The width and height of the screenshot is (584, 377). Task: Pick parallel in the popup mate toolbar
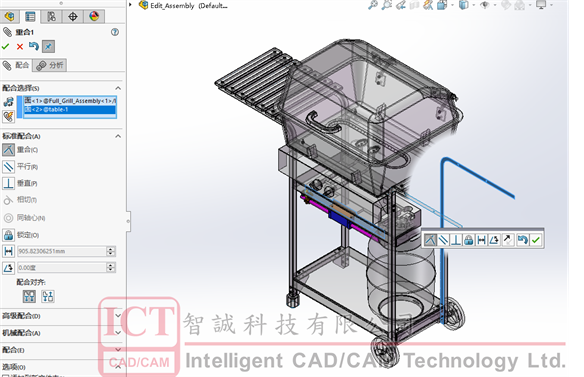pyautogui.click(x=443, y=240)
